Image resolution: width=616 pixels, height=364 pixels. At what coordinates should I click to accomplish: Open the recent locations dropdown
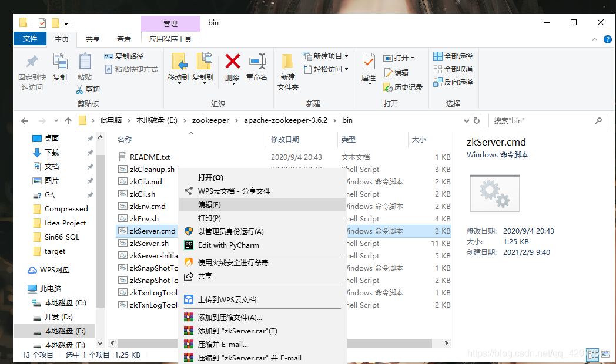[56, 121]
